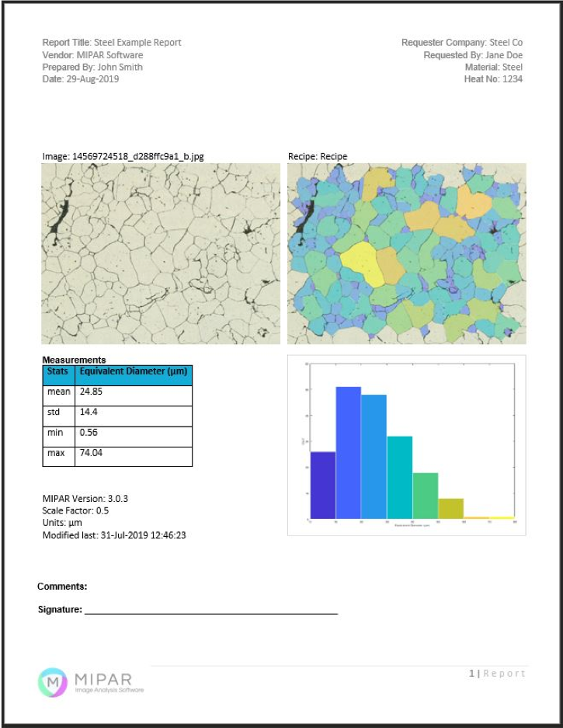Click the tallest blue histogram bar
563x728 pixels.
(x=349, y=452)
